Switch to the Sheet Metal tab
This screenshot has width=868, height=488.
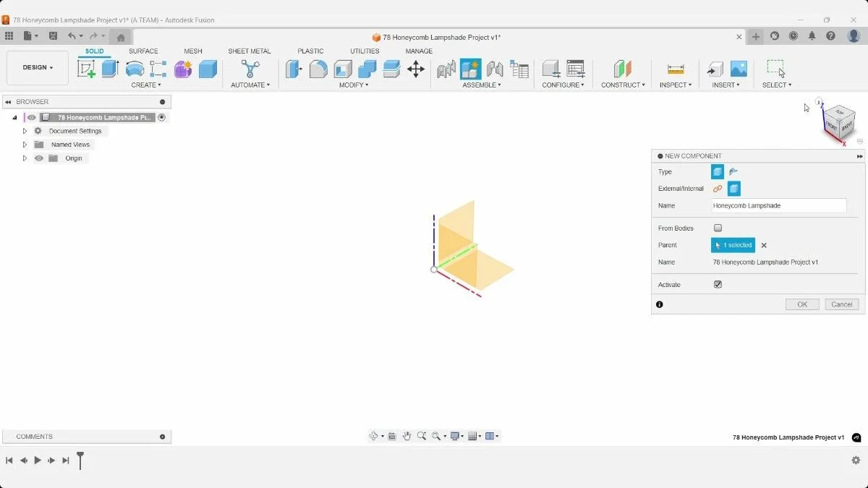point(250,51)
